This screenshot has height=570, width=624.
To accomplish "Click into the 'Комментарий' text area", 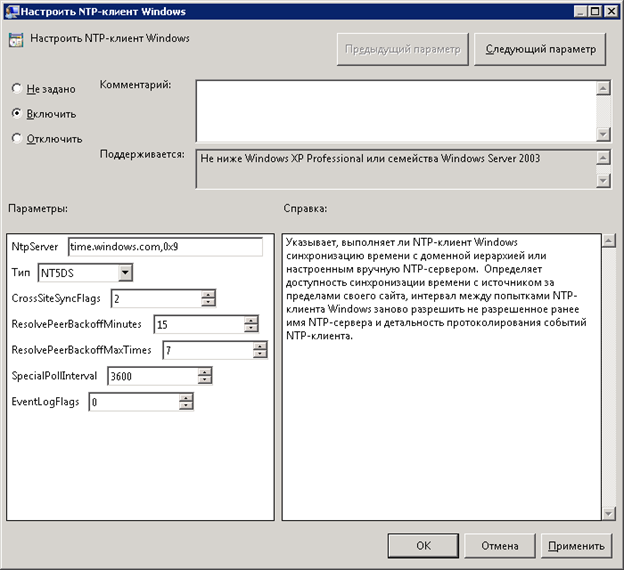I will pos(396,111).
